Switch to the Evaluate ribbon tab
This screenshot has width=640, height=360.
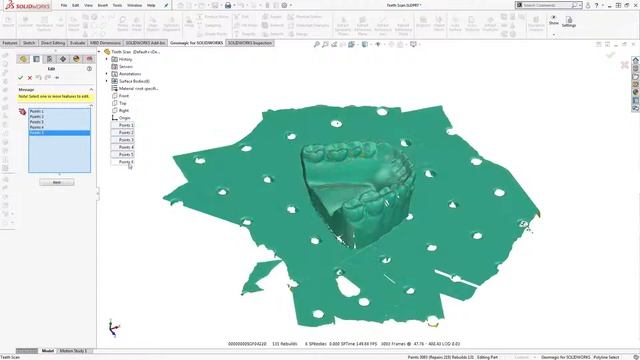click(x=77, y=43)
